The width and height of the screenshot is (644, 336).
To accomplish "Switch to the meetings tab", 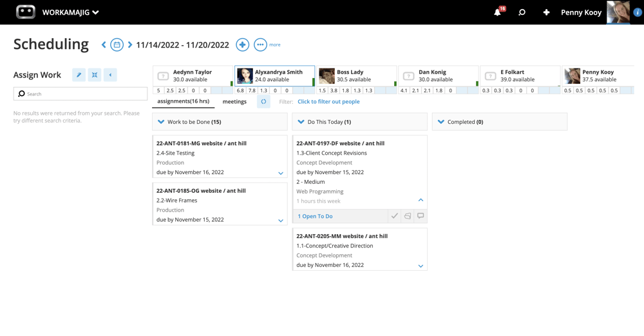I will point(234,102).
